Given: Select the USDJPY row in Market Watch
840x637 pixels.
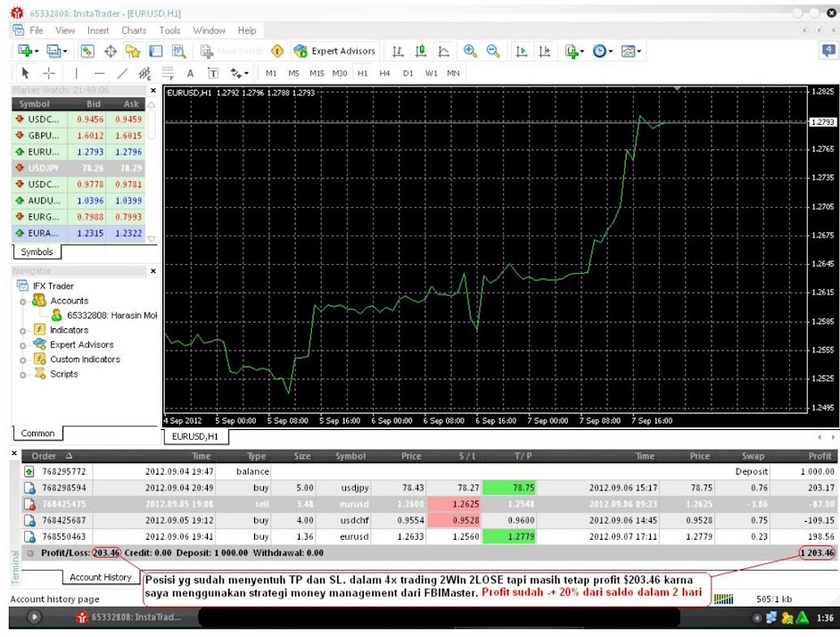Looking at the screenshot, I should click(78, 168).
